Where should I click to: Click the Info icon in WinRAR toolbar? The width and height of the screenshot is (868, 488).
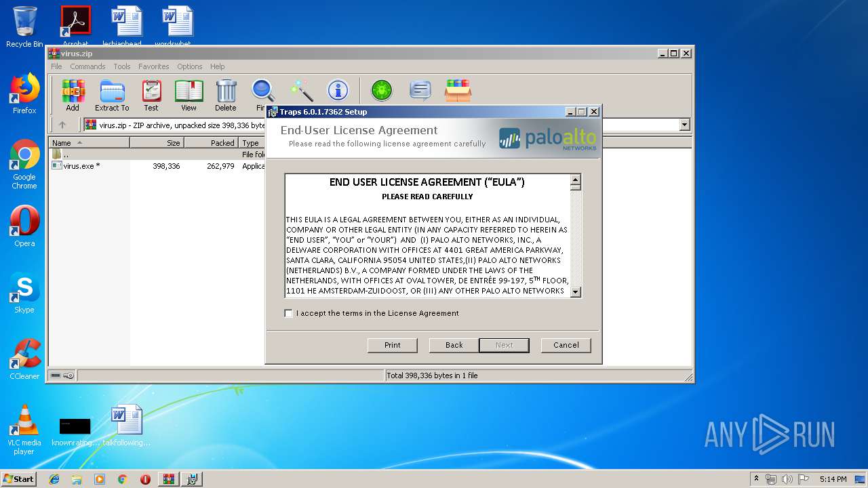coord(338,90)
